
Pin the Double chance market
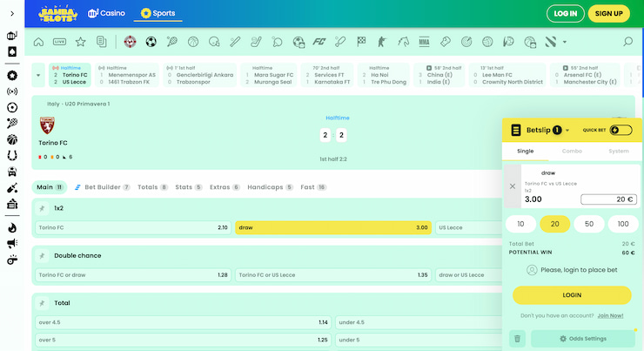[42, 256]
